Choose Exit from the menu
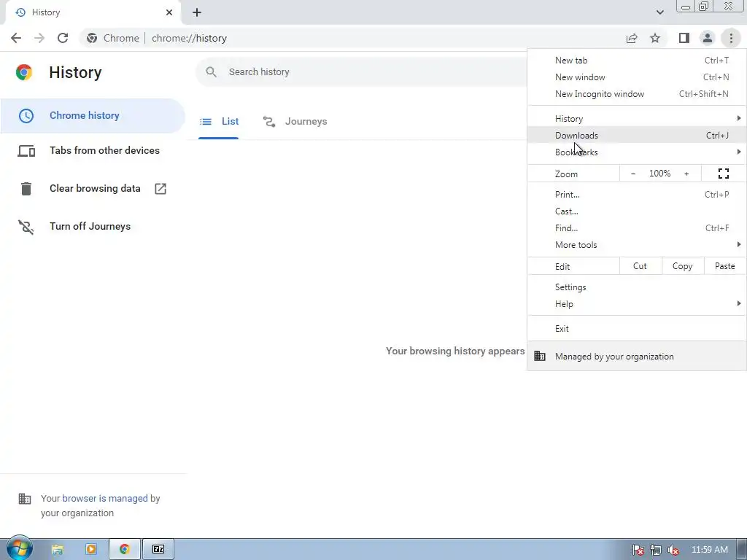The image size is (747, 560). click(637, 329)
